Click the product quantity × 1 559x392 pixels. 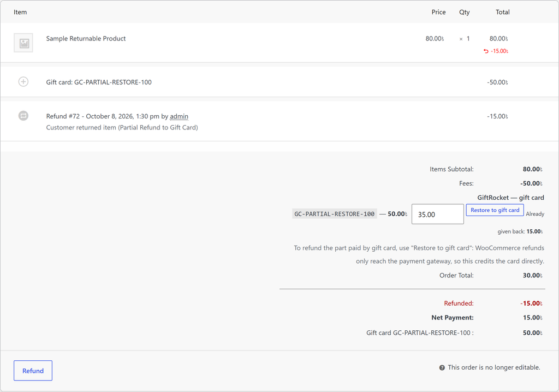coord(465,39)
